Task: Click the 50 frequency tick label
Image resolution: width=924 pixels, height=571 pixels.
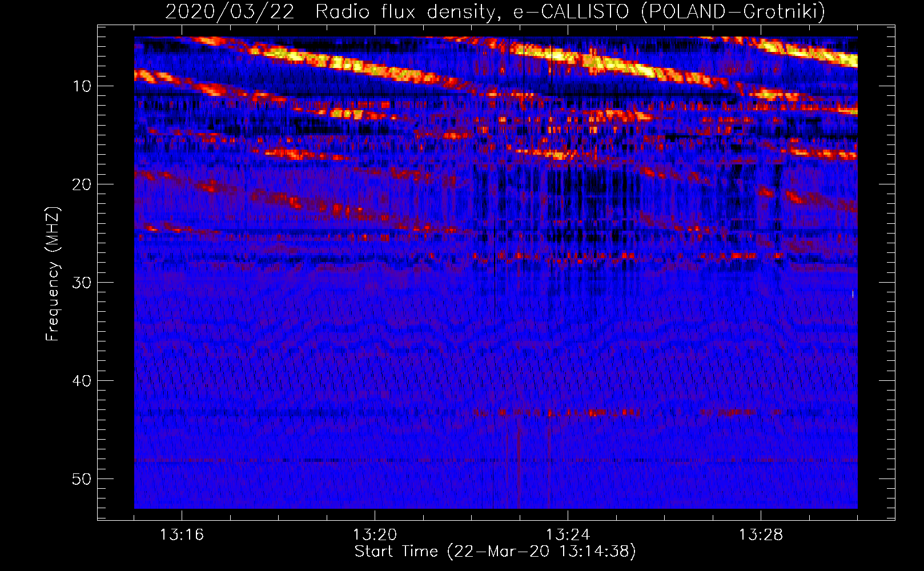Action: click(x=82, y=479)
